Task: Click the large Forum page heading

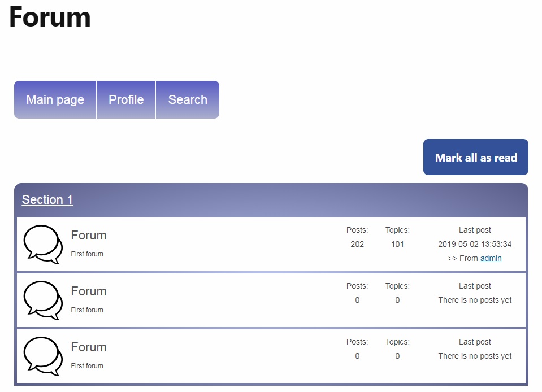Action: pyautogui.click(x=50, y=17)
